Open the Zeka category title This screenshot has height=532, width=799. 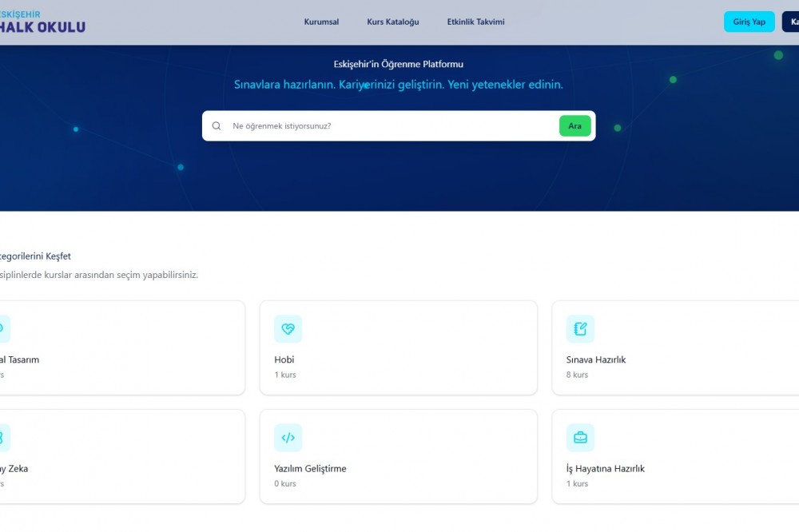tap(14, 469)
